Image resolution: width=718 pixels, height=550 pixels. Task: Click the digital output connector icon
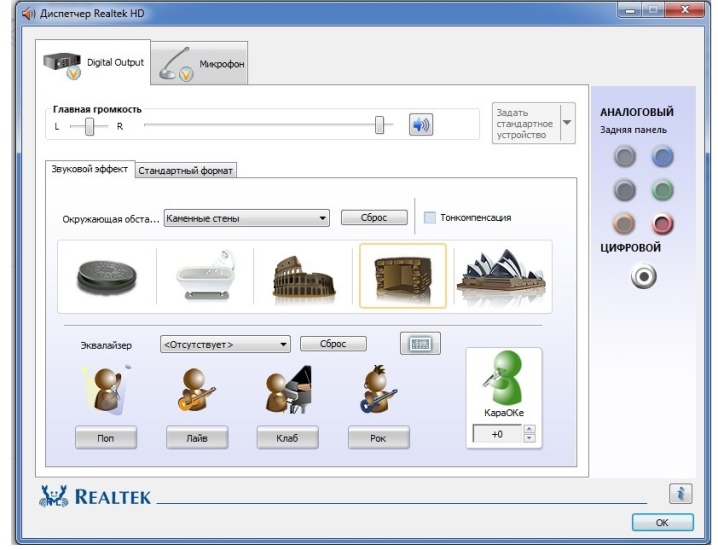coord(643,276)
